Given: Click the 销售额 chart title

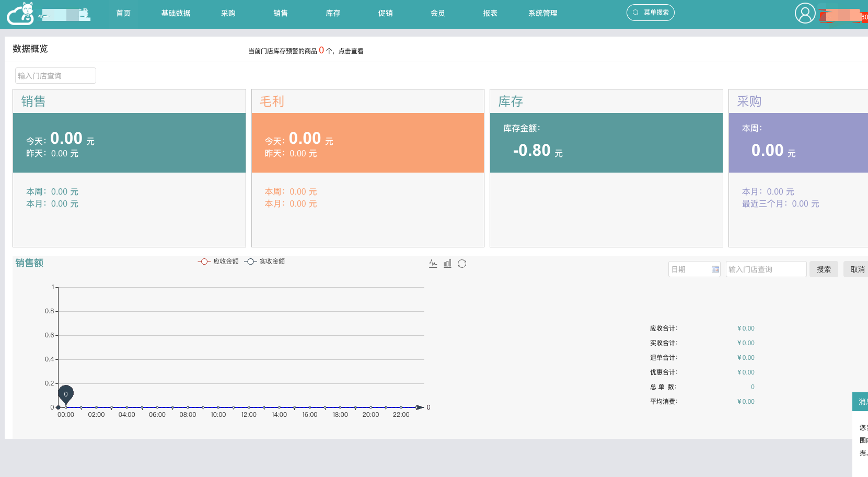Looking at the screenshot, I should coord(29,263).
